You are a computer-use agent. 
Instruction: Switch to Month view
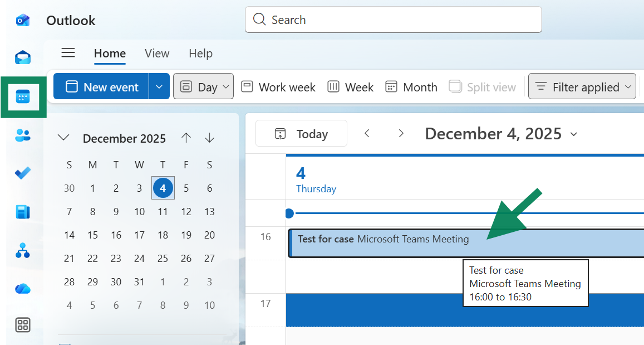(411, 86)
